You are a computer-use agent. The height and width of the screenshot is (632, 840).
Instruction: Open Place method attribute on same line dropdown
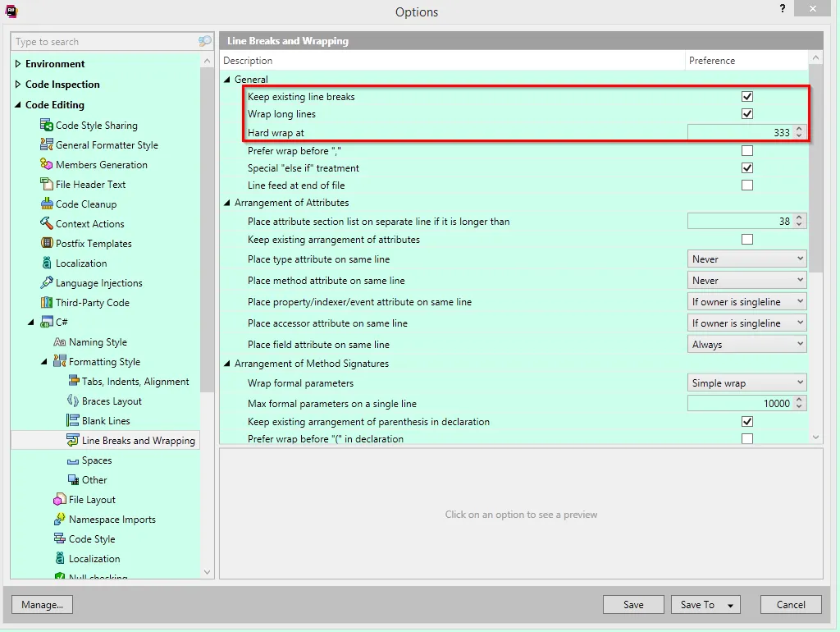[746, 281]
